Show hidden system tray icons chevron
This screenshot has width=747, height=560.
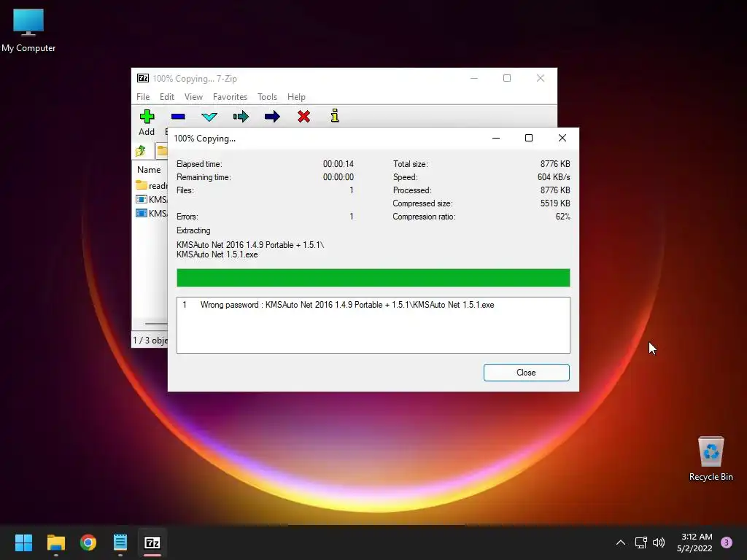pos(620,542)
